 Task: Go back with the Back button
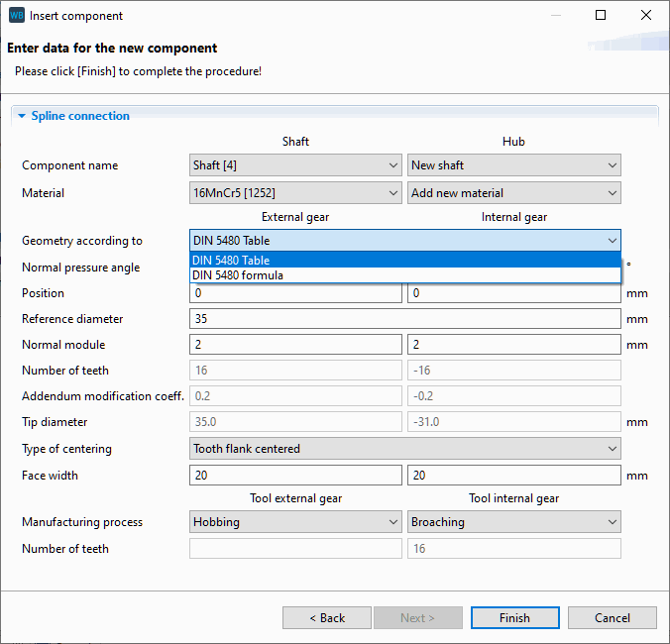[x=326, y=617]
